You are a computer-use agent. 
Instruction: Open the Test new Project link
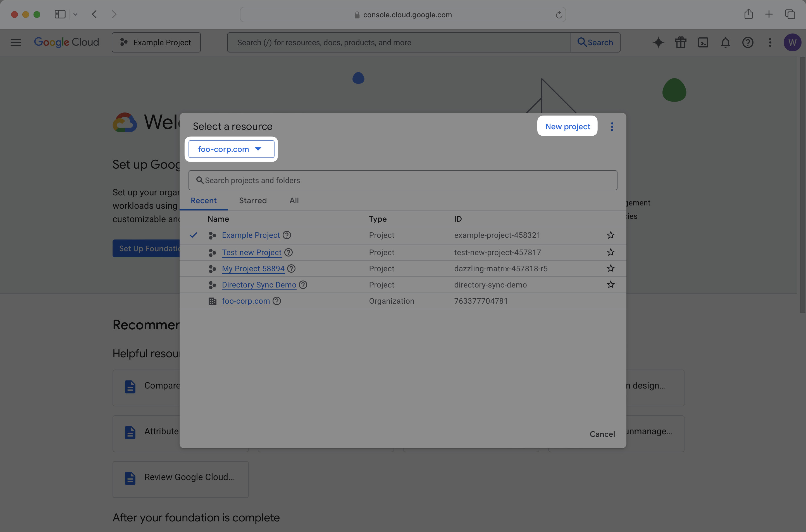click(x=252, y=252)
